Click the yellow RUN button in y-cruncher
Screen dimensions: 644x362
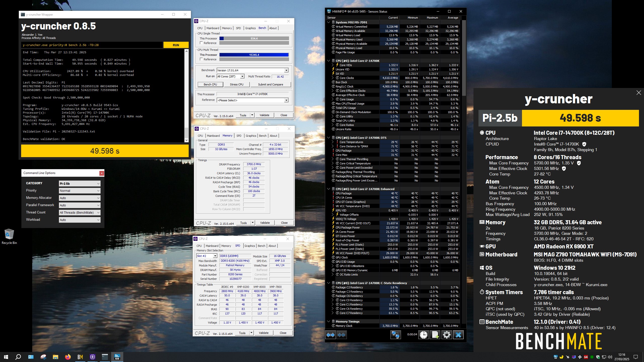[x=176, y=45]
